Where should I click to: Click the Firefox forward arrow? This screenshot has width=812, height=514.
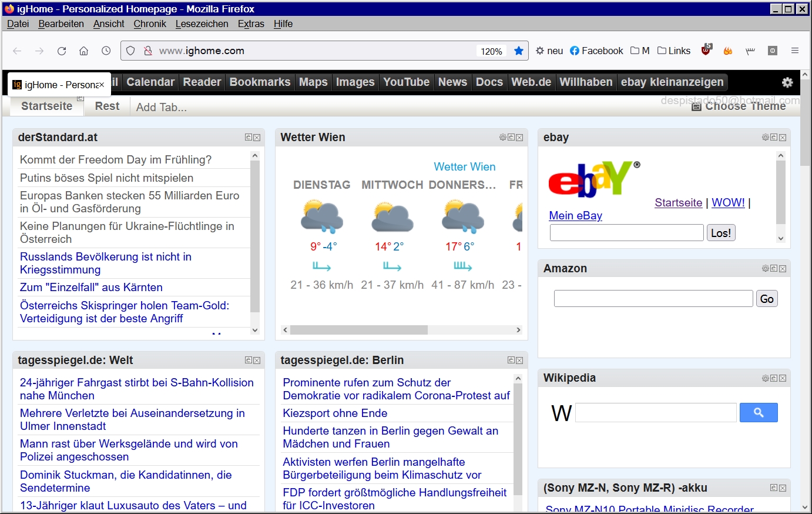pyautogui.click(x=39, y=51)
